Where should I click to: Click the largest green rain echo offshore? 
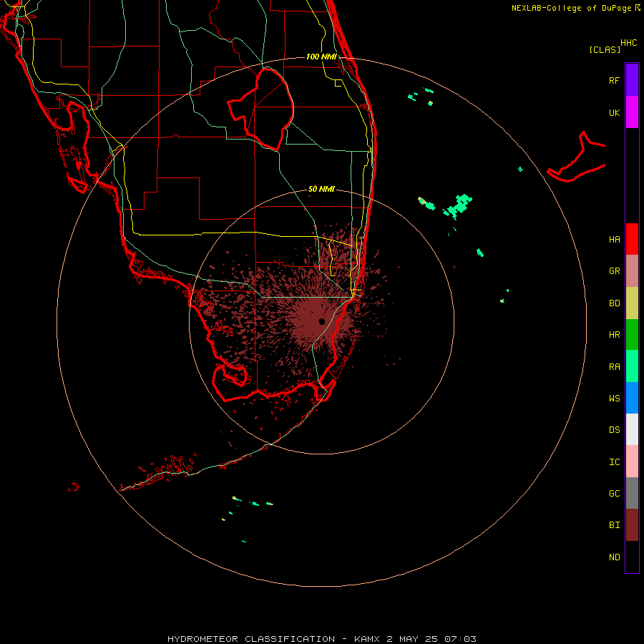tap(459, 206)
